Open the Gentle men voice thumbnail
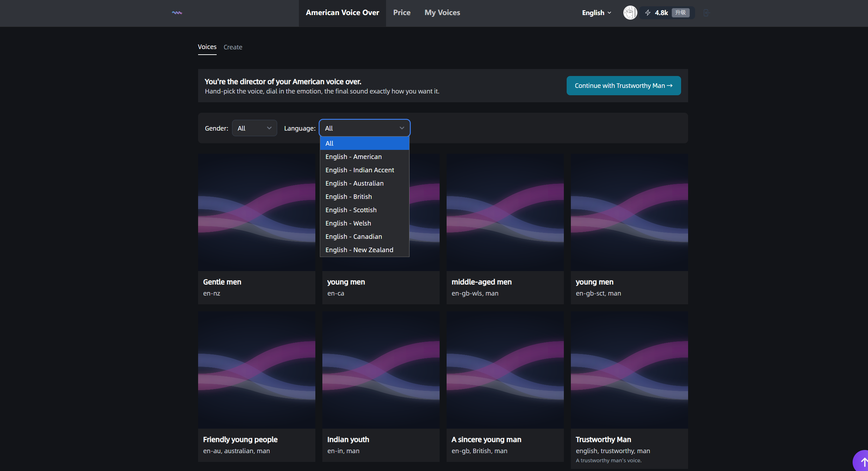 (x=257, y=212)
